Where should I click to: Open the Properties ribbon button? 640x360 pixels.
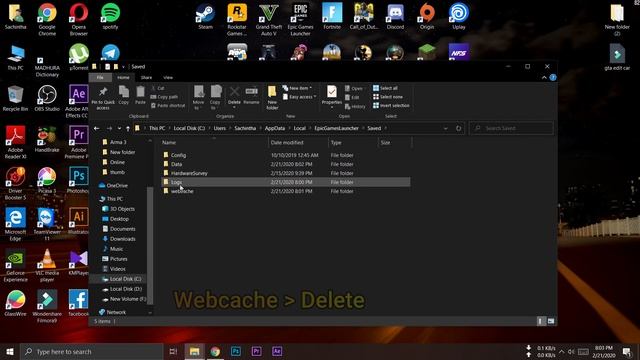(331, 97)
